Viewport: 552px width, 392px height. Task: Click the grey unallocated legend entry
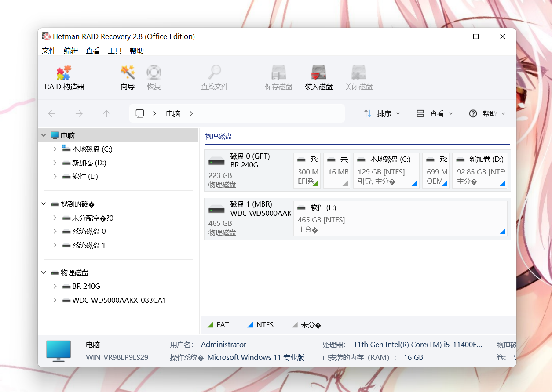point(307,325)
